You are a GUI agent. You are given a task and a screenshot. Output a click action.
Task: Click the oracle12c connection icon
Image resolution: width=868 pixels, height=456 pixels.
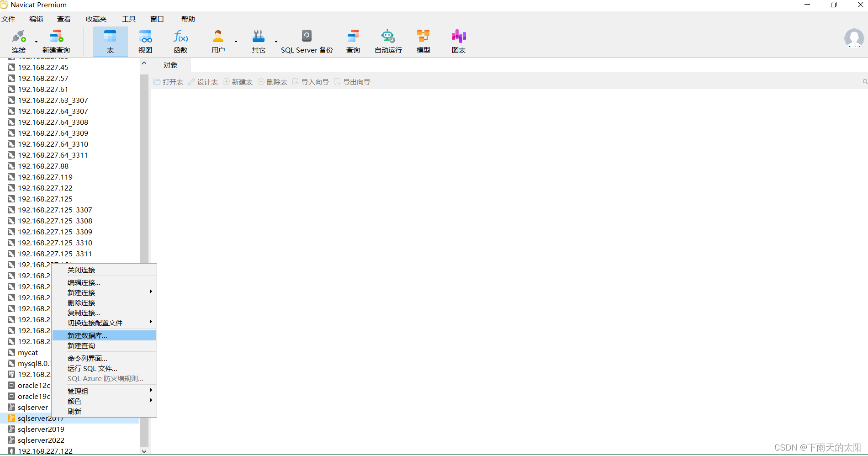pos(11,385)
